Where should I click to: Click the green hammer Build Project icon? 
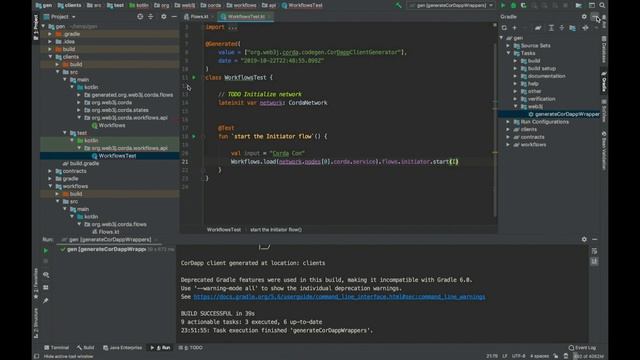398,5
